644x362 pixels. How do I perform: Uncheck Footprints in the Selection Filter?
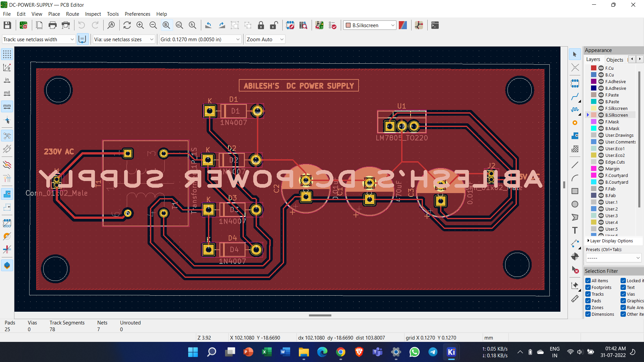[588, 287]
